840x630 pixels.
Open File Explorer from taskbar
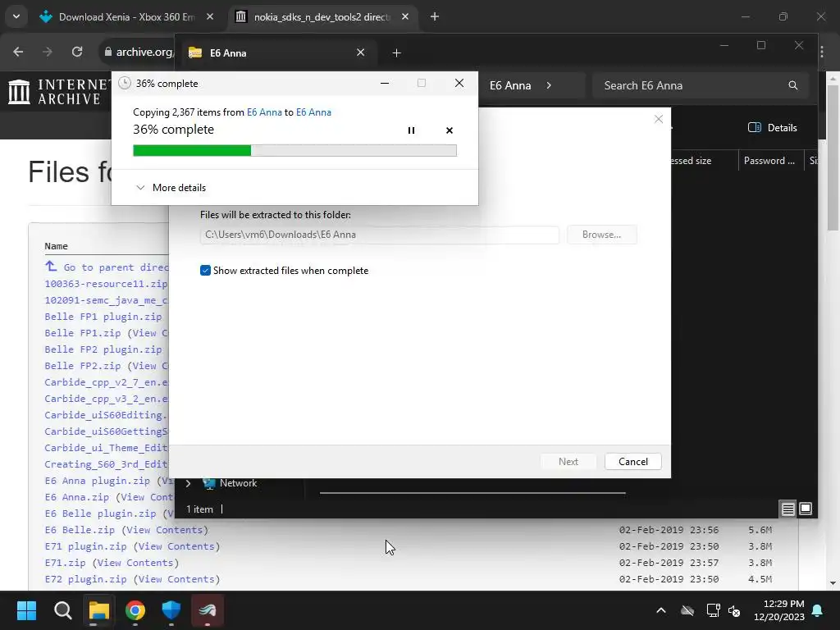99,610
